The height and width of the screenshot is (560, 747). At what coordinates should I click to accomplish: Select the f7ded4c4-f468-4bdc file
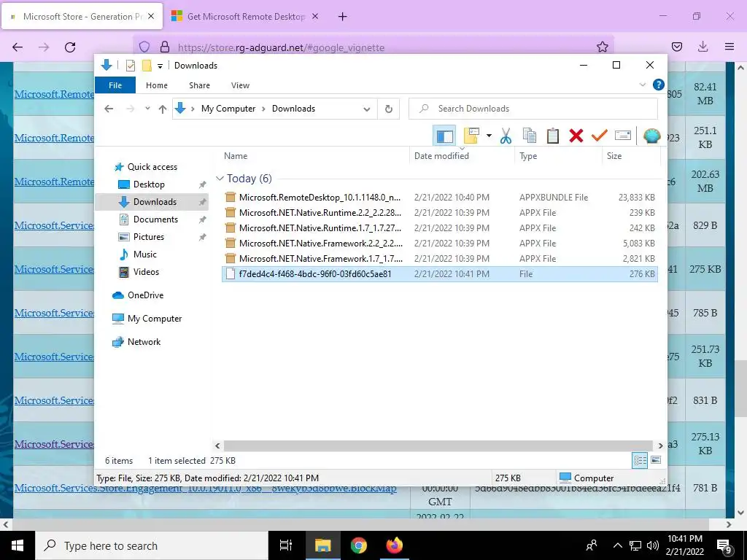pyautogui.click(x=439, y=274)
